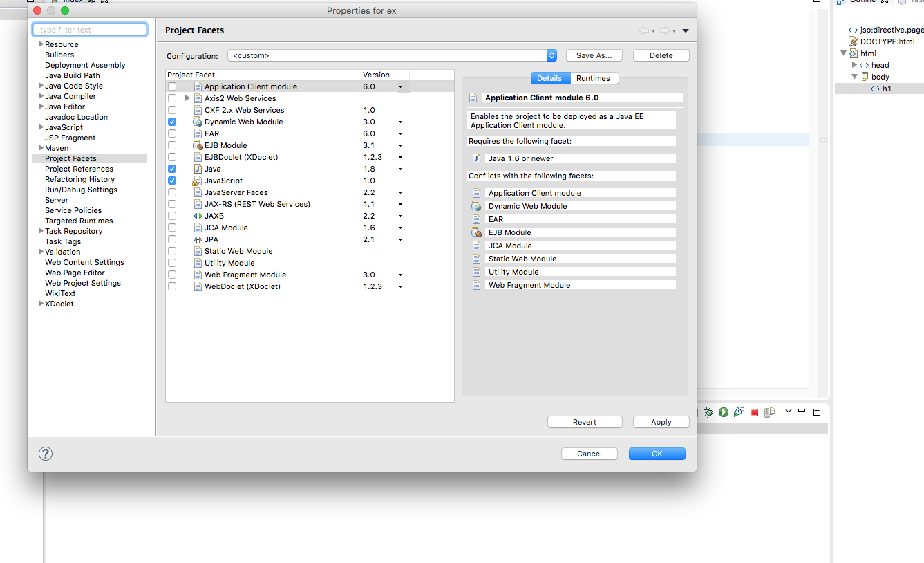Collapse the html node in Outline panel
This screenshot has width=924, height=563.
tap(843, 53)
